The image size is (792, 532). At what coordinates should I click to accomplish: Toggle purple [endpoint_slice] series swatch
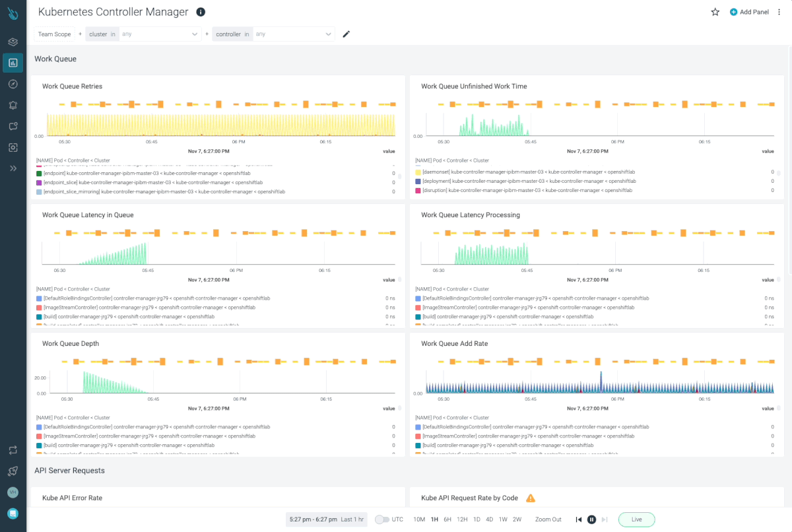click(39, 182)
